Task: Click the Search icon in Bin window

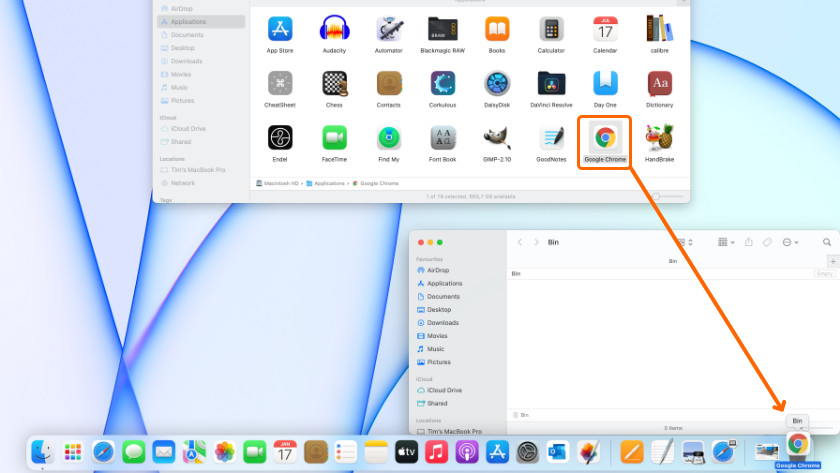Action: (x=827, y=243)
